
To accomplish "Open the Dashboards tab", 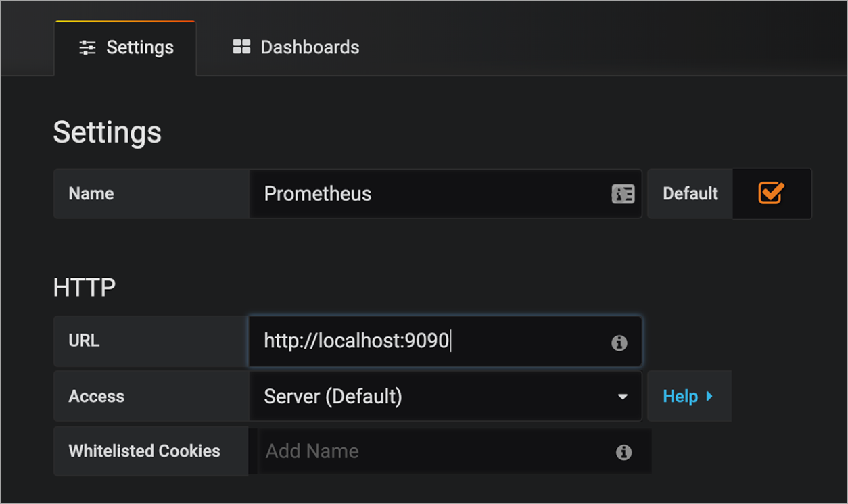I will click(x=296, y=47).
